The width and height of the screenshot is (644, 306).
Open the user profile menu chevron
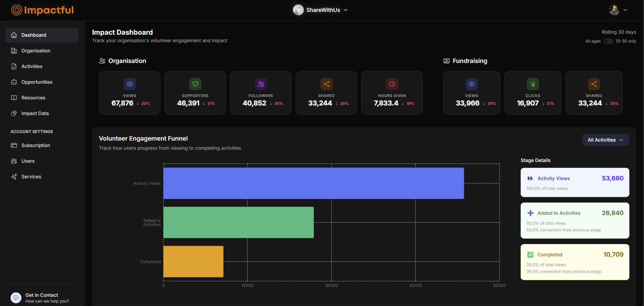pos(625,10)
